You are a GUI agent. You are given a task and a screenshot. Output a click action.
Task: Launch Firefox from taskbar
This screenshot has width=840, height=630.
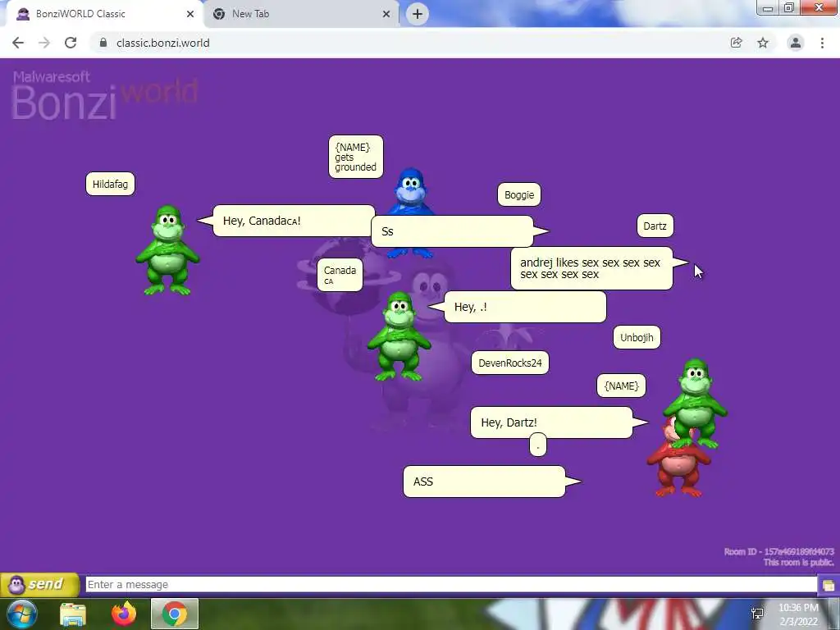[x=124, y=614]
